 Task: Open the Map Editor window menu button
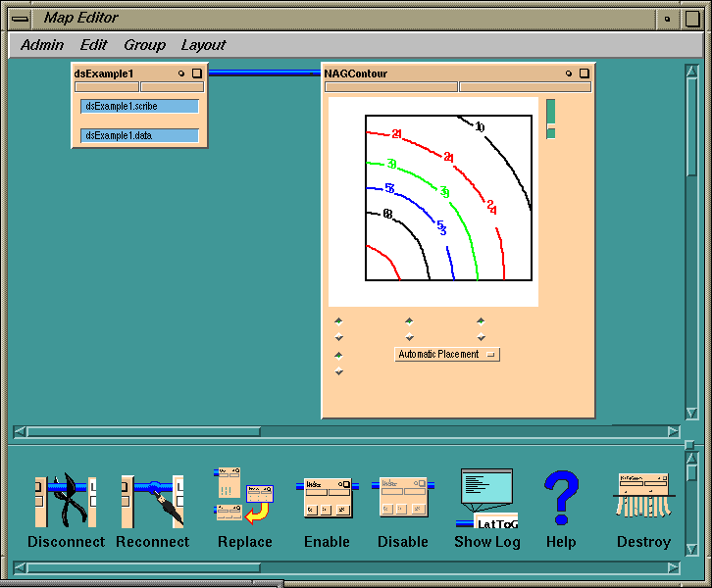tap(20, 18)
